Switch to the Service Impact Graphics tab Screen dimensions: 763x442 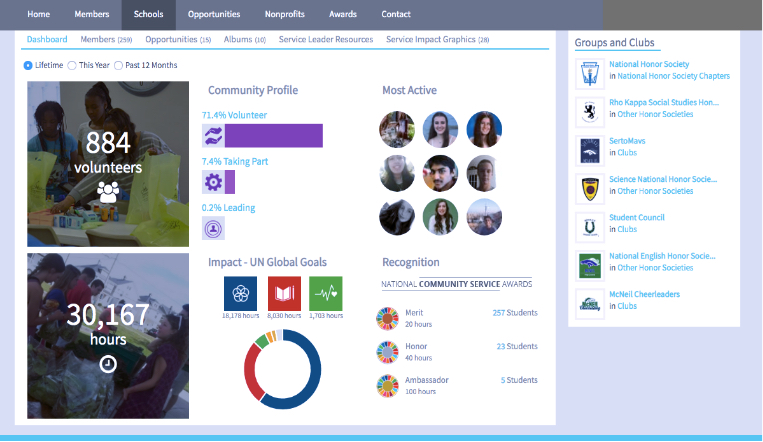(437, 39)
